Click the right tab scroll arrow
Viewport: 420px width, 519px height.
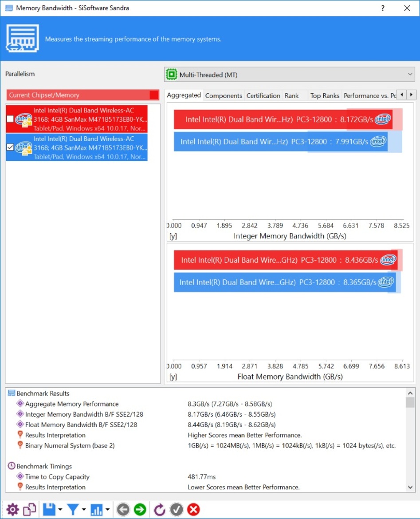click(411, 95)
